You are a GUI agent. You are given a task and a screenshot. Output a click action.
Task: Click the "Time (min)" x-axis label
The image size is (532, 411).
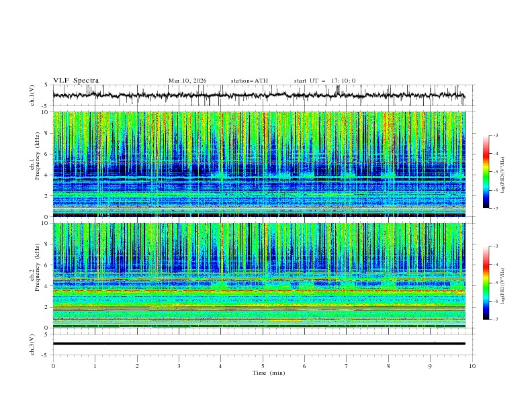[269, 373]
